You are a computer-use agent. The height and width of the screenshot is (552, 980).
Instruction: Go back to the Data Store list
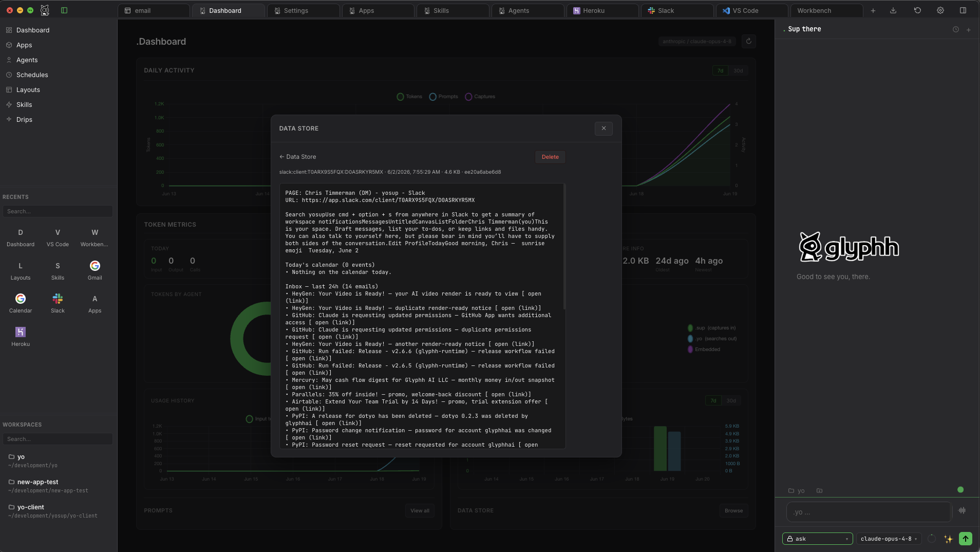(297, 157)
